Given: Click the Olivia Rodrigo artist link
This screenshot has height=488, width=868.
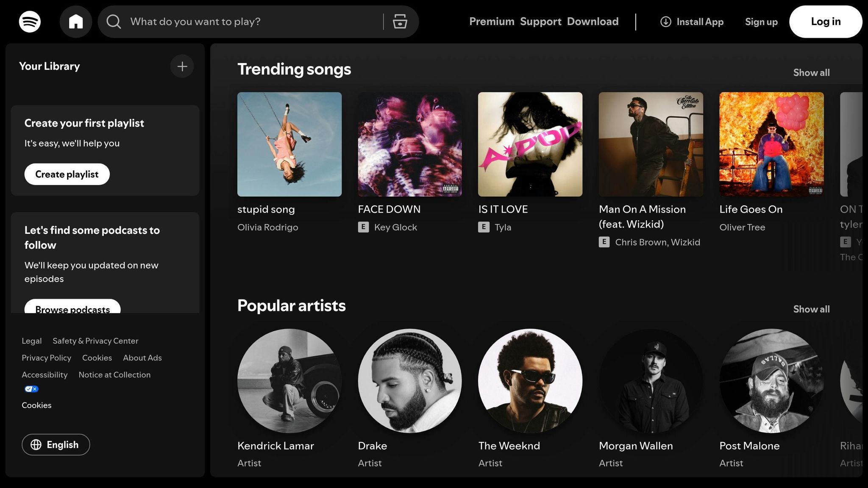Looking at the screenshot, I should click(268, 227).
